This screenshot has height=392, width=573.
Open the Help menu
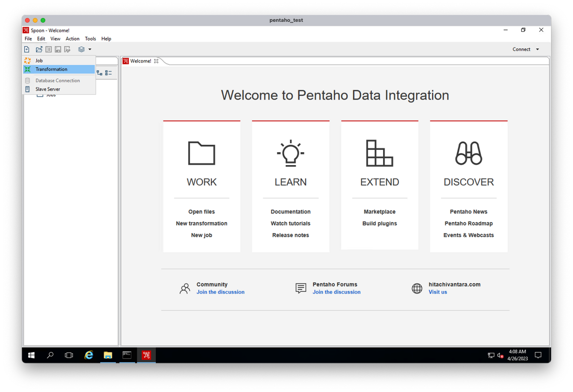[106, 39]
